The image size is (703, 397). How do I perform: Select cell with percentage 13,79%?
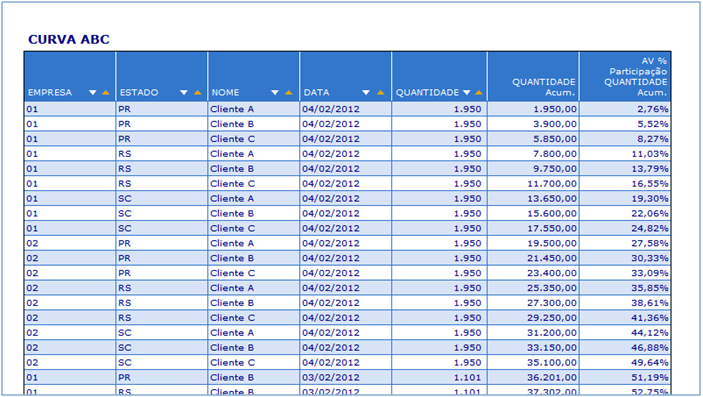click(x=625, y=169)
